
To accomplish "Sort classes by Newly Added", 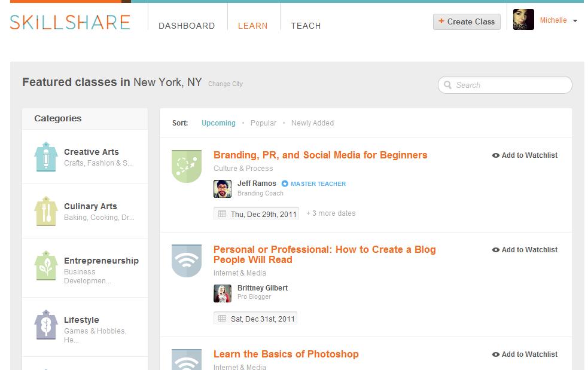I will coord(312,123).
